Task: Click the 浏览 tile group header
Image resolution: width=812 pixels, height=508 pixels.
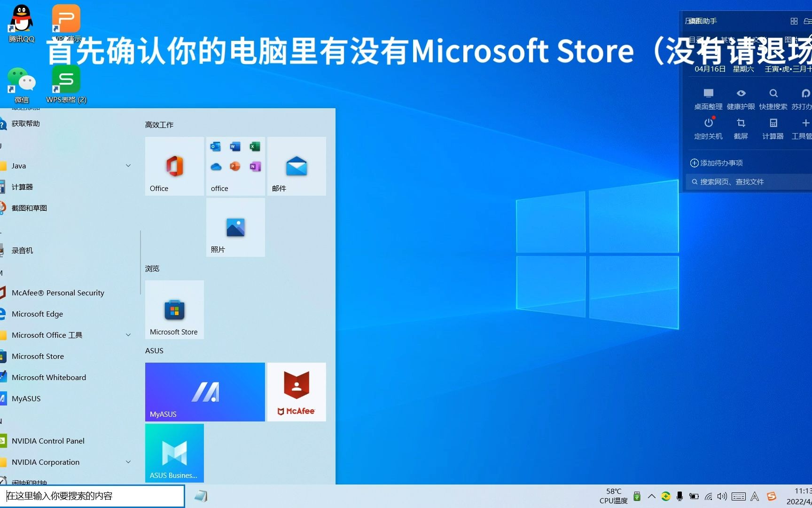Action: pos(152,268)
